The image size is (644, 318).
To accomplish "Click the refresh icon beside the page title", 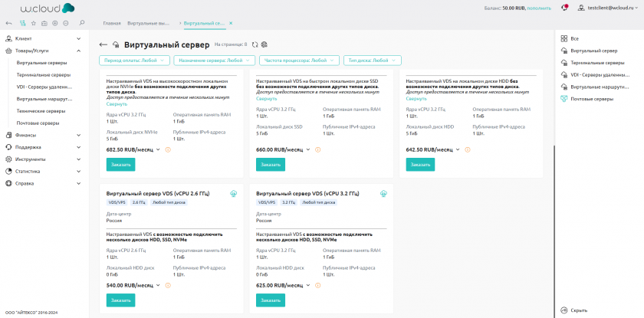I will pyautogui.click(x=255, y=44).
